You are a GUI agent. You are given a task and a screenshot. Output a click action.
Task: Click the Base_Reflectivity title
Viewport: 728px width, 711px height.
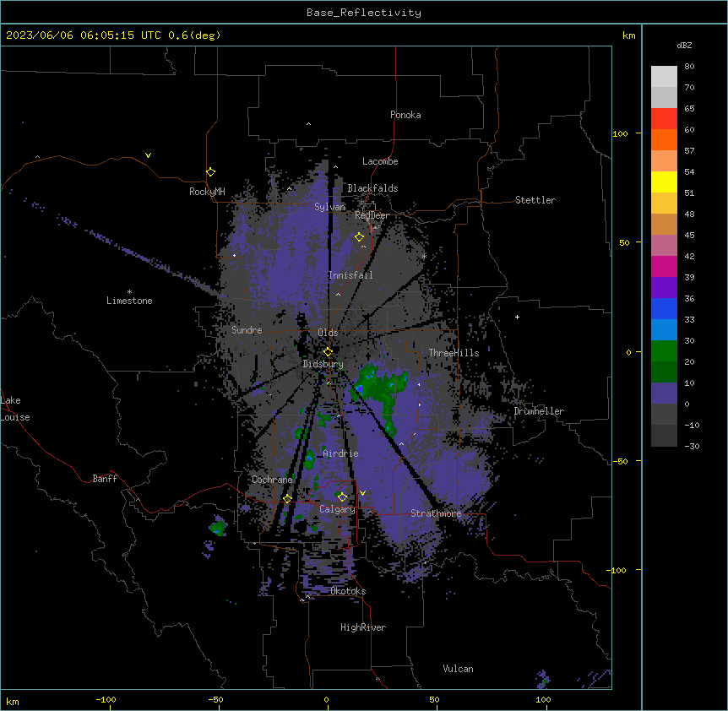364,13
